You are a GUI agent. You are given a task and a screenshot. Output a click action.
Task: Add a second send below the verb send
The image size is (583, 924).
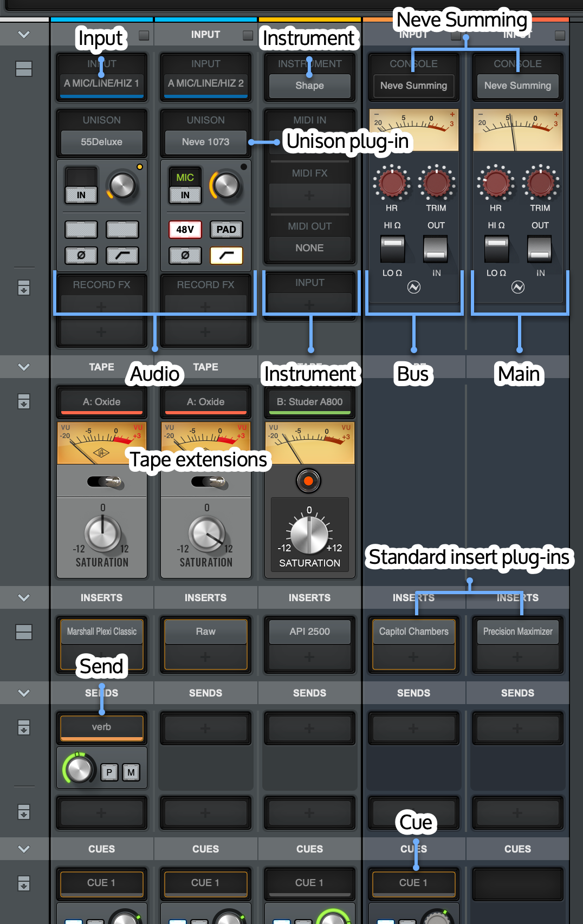pyautogui.click(x=102, y=813)
